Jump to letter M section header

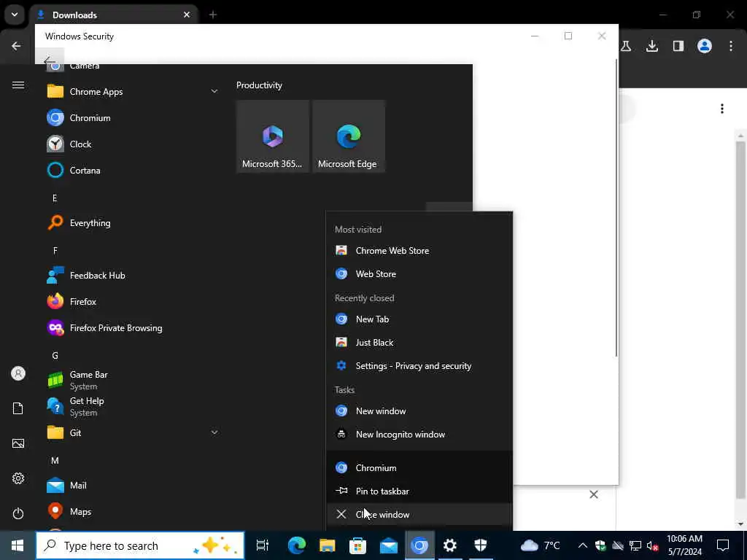(55, 461)
